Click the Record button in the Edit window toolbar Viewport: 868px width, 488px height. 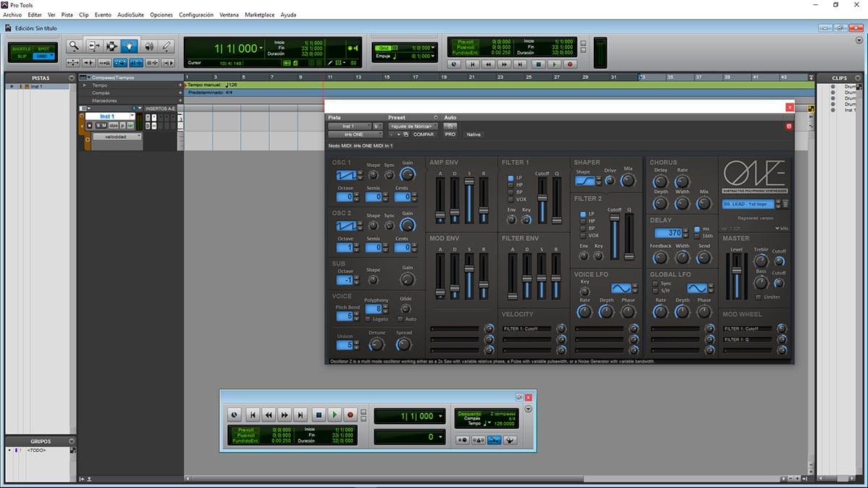tap(570, 64)
